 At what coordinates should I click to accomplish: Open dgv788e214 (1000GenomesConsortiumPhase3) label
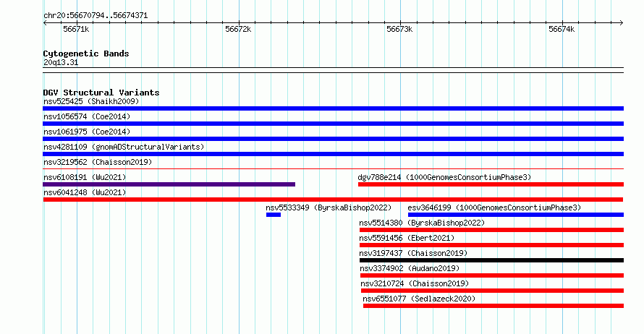point(444,177)
